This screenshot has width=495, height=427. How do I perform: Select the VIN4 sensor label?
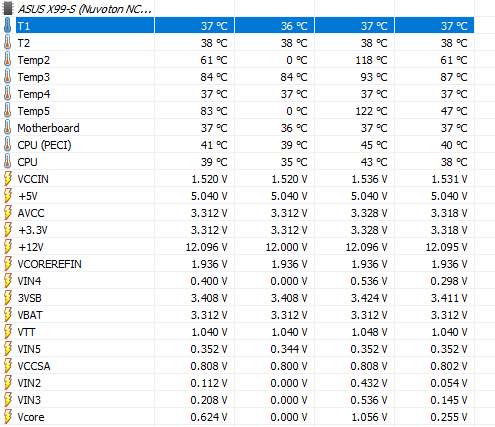(x=29, y=281)
